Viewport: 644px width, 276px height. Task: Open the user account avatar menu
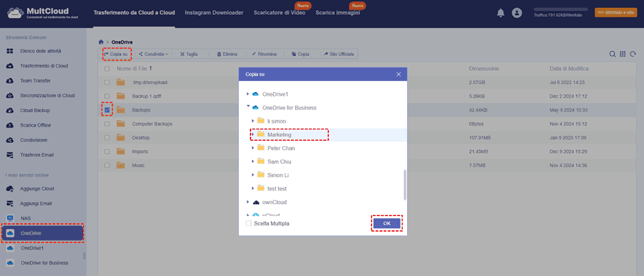tap(516, 13)
